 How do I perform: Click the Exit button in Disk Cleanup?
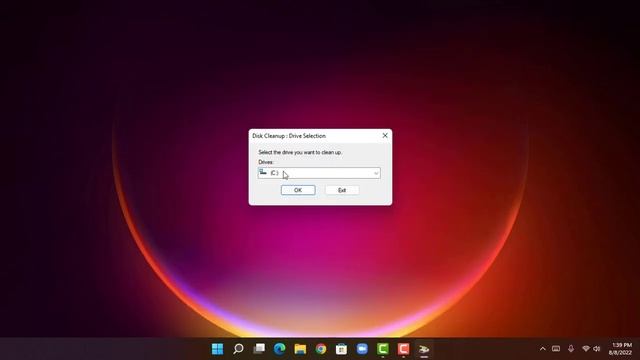(x=342, y=190)
